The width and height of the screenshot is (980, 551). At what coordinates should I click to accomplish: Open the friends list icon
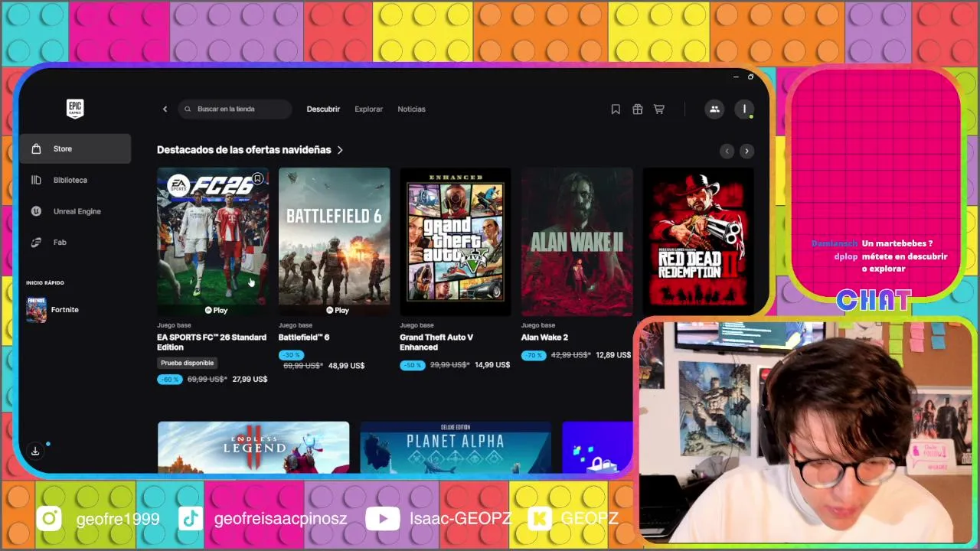click(714, 109)
